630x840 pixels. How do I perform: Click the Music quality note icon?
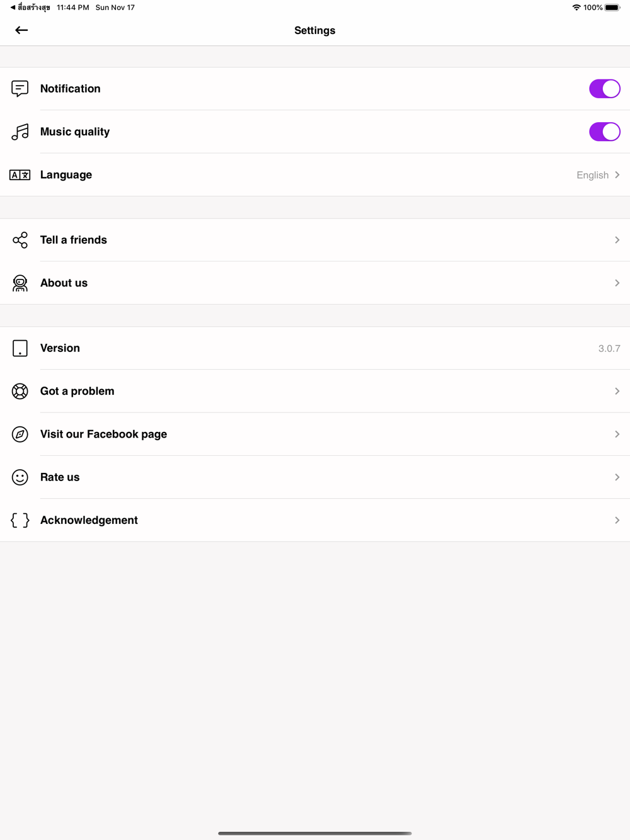pyautogui.click(x=20, y=132)
